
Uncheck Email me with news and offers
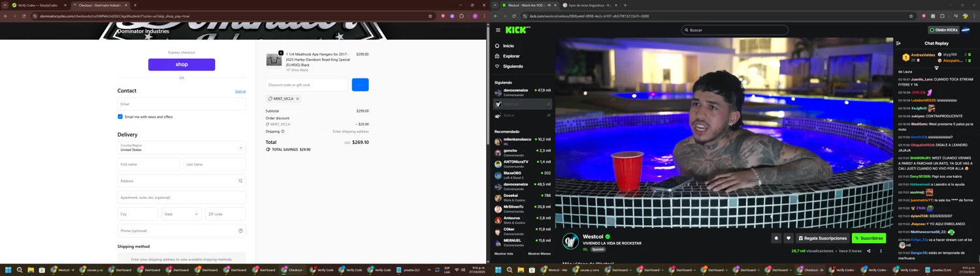tap(120, 117)
